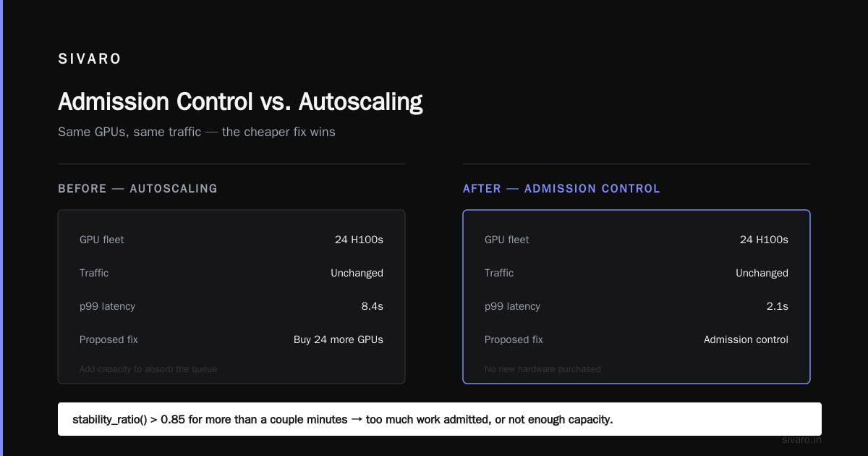The width and height of the screenshot is (868, 456).
Task: Select the After — Admission Control heading
Action: 561,189
